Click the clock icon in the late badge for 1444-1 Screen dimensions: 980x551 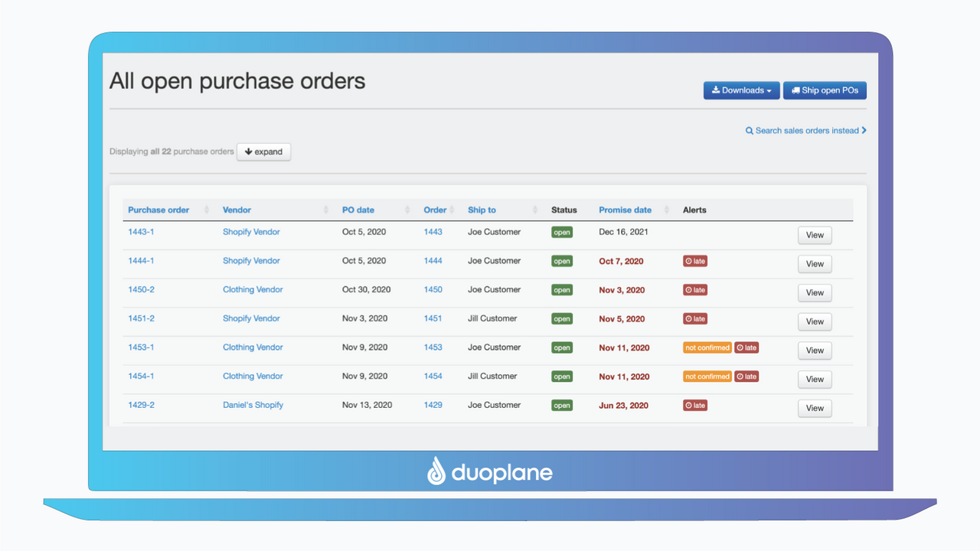coord(688,261)
